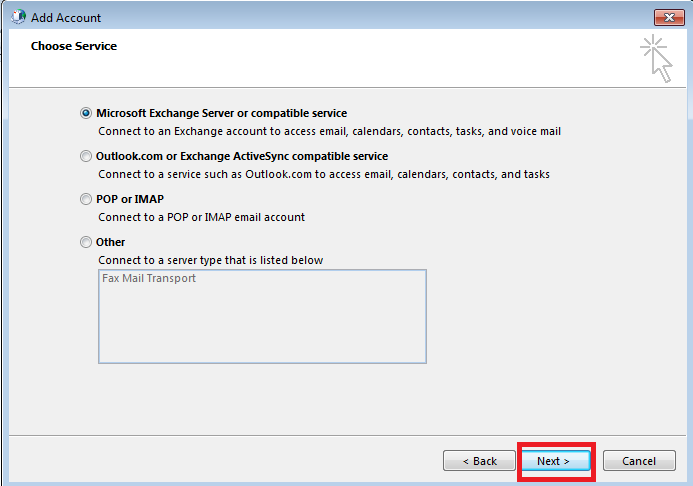Viewport: 693px width, 486px height.
Task: Click the 'Connect to an Exchange account' description
Action: (330, 131)
